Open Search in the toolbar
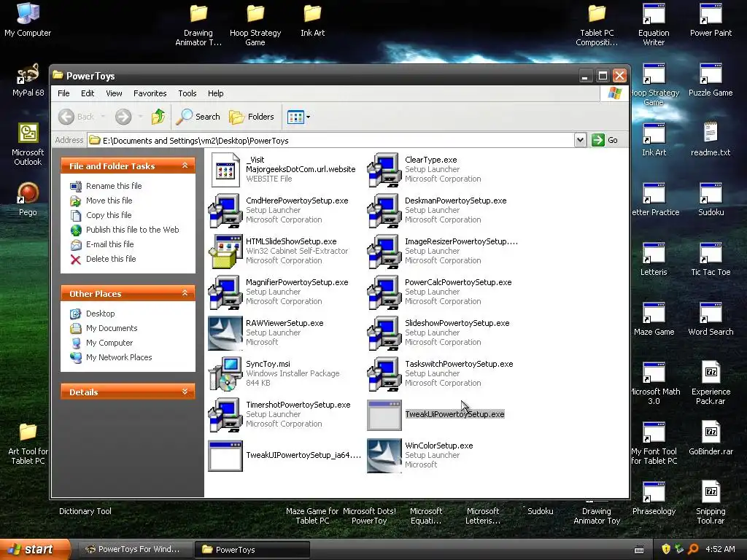Image resolution: width=747 pixels, height=560 pixels. (x=198, y=117)
